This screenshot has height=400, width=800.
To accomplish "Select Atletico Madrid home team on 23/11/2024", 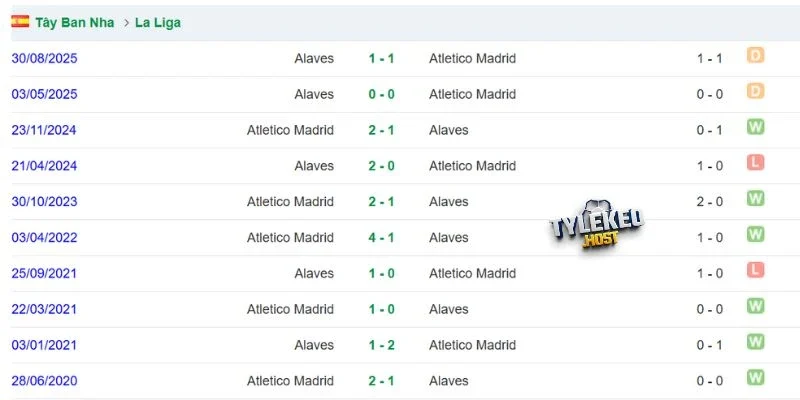I will [x=290, y=130].
